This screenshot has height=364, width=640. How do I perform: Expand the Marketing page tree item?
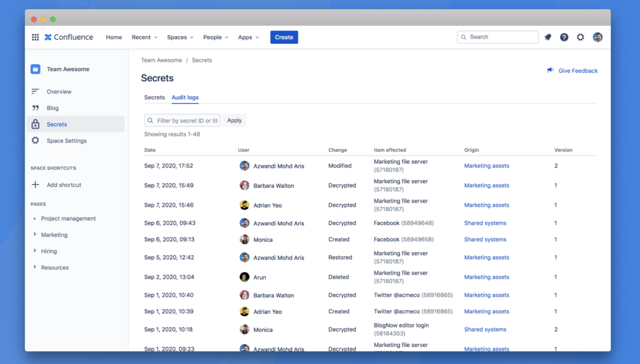pos(35,235)
